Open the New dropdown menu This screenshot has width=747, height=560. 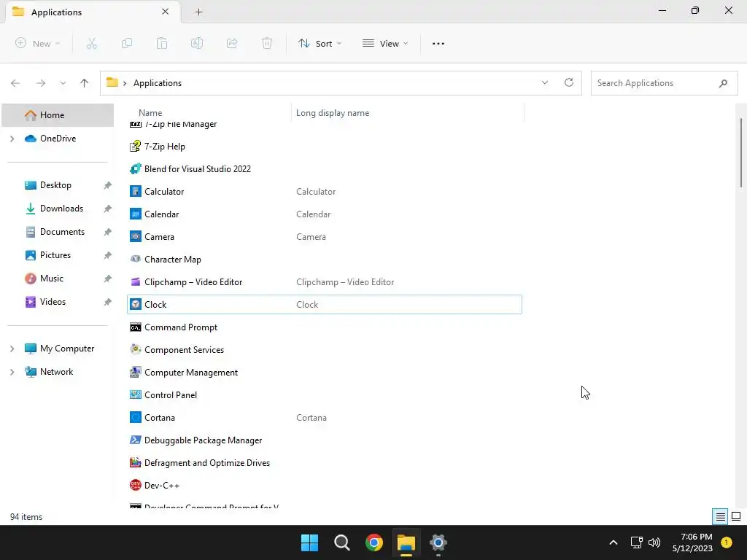pyautogui.click(x=38, y=43)
